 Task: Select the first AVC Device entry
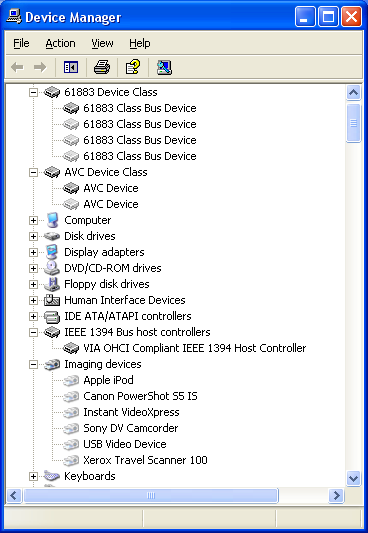coord(111,188)
